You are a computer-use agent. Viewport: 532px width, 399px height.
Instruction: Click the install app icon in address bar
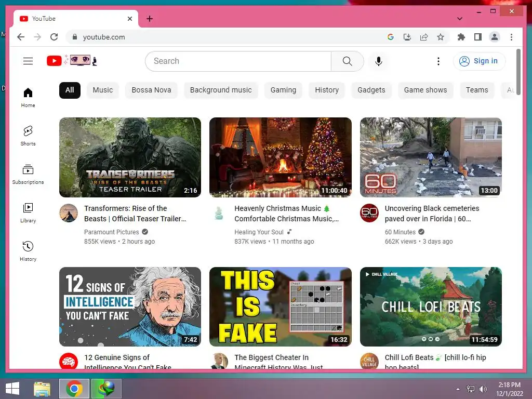click(x=407, y=37)
